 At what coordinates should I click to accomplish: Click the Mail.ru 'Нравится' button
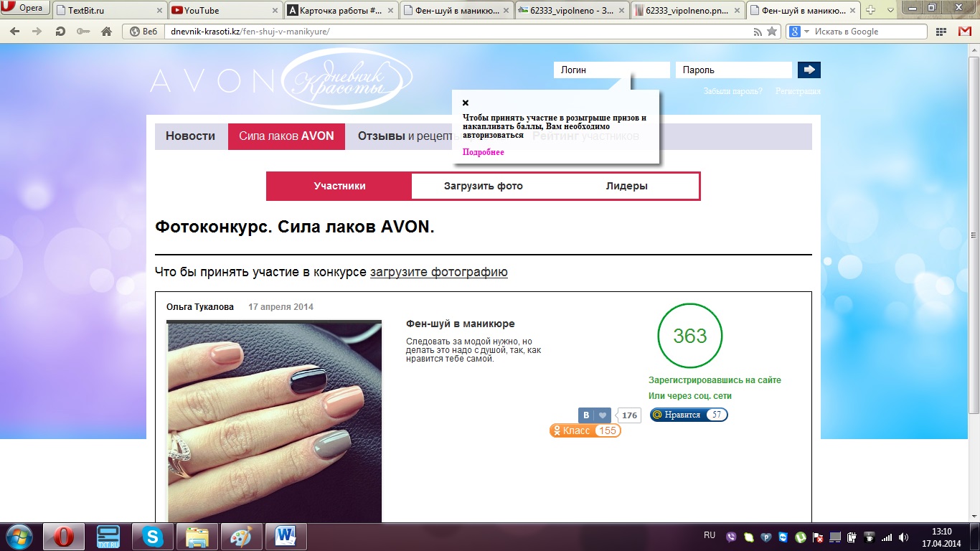point(689,415)
